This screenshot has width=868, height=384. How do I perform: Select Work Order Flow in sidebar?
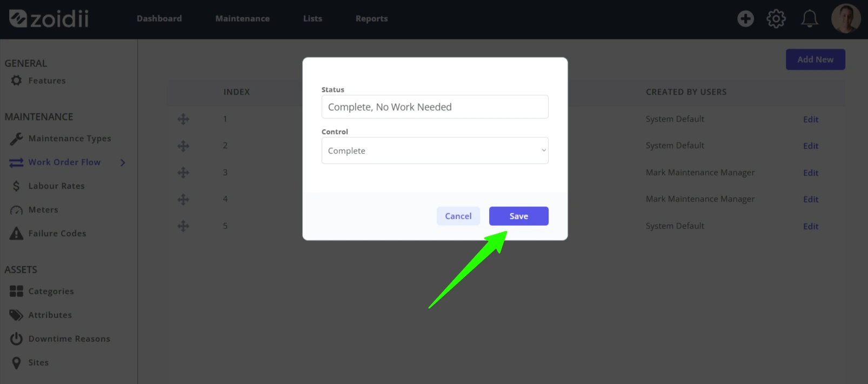(x=64, y=162)
